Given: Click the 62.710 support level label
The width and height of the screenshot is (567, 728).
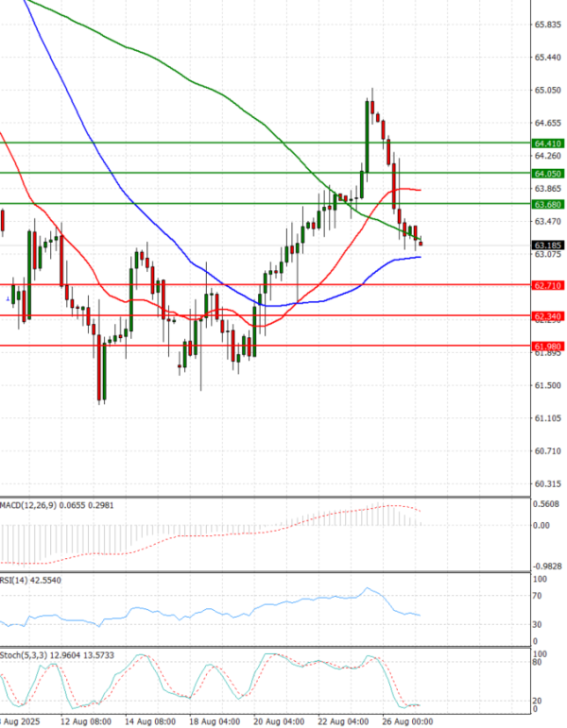Looking at the screenshot, I should [548, 285].
